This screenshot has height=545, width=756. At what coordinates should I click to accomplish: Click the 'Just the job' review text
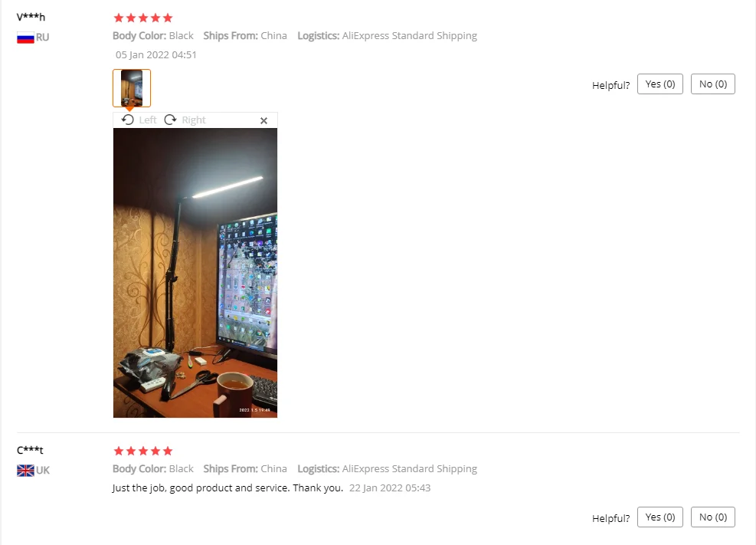227,488
